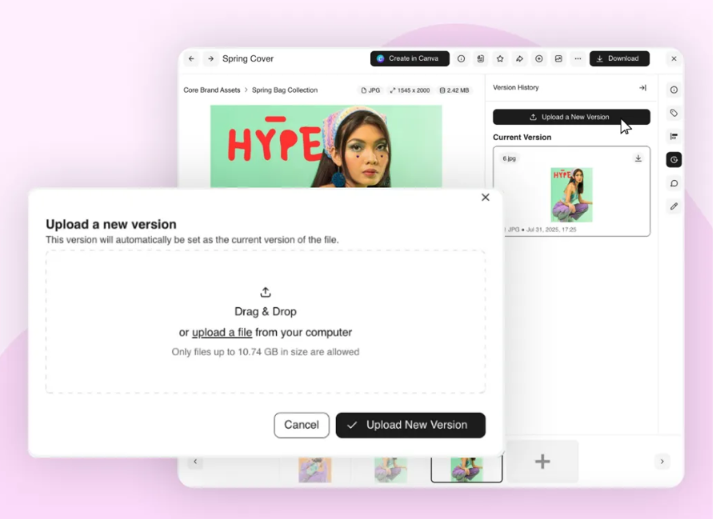Open the Spring Bag Collection breadcrumb
Image resolution: width=713 pixels, height=519 pixels.
point(285,90)
